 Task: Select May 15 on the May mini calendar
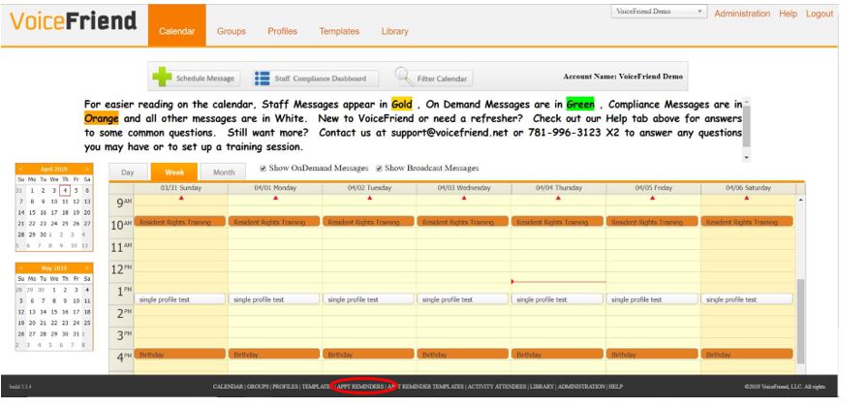53,312
